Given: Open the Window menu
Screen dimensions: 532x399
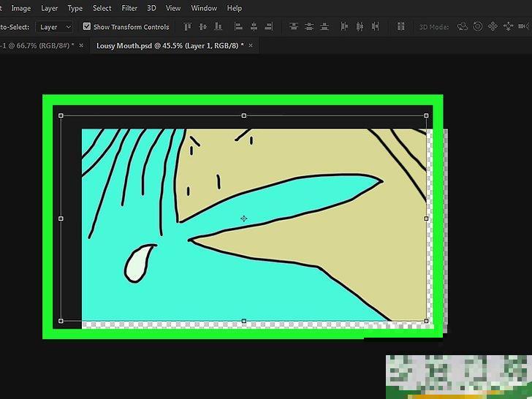Looking at the screenshot, I should (x=204, y=8).
